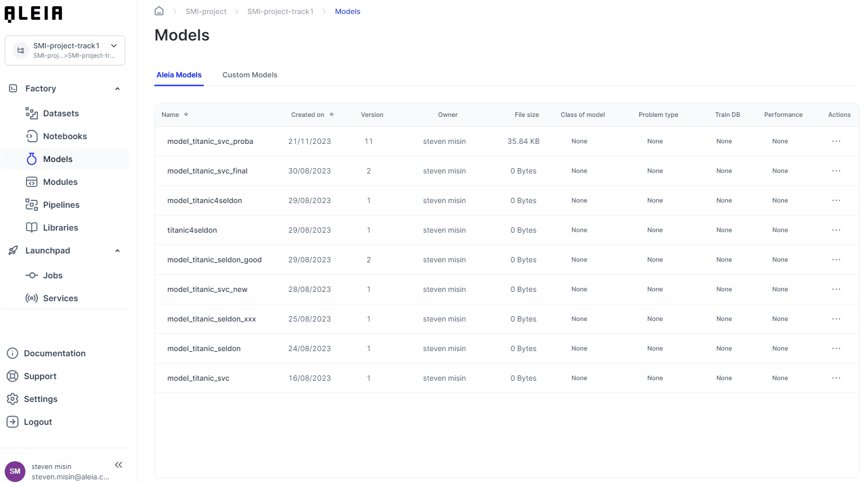Open the SMI-project-track1 workspace dropdown
The width and height of the screenshot is (868, 483).
click(x=114, y=46)
